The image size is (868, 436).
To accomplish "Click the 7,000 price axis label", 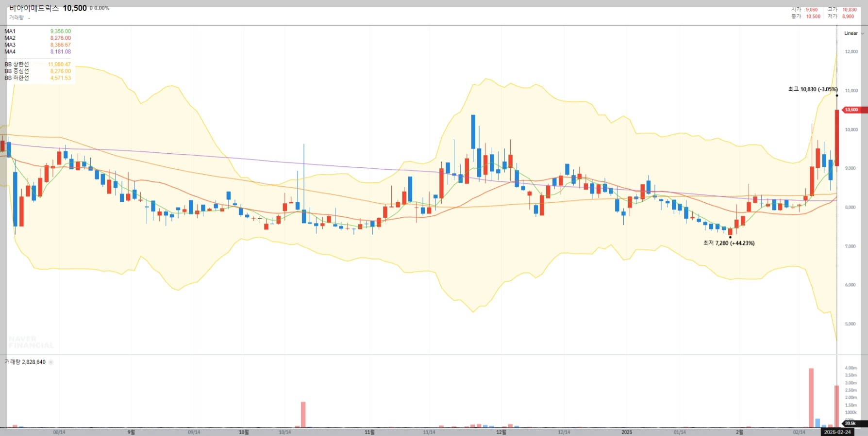I will (851, 246).
